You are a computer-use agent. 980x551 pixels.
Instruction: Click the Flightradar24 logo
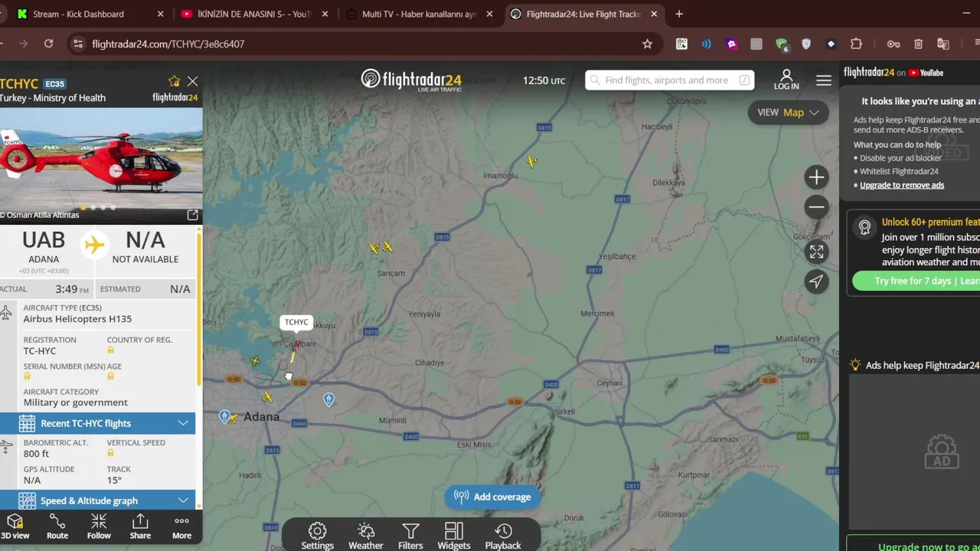(x=411, y=80)
